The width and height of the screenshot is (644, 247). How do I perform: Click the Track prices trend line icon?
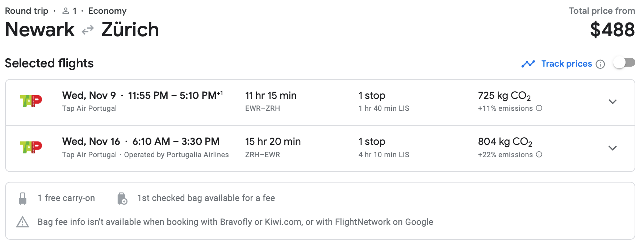point(528,64)
